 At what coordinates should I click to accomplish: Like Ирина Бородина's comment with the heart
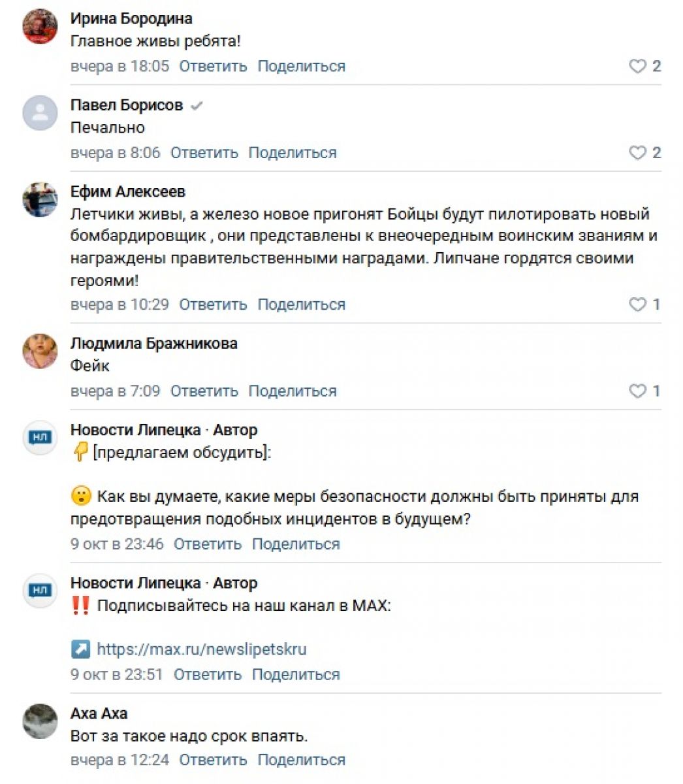click(637, 66)
